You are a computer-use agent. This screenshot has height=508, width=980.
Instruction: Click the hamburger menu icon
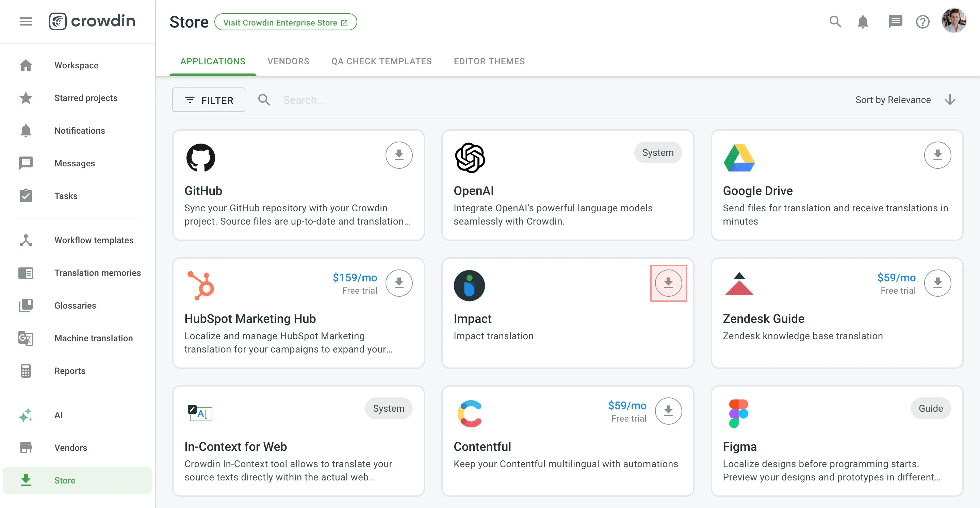click(26, 21)
